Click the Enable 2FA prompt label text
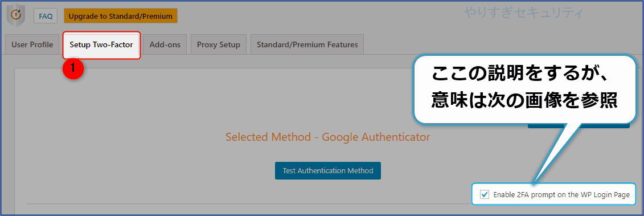This screenshot has height=216, width=644. (x=561, y=194)
